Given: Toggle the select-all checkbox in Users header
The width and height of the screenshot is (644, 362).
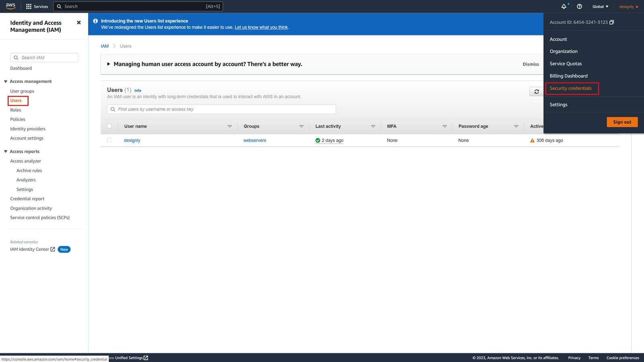Looking at the screenshot, I should pyautogui.click(x=109, y=126).
